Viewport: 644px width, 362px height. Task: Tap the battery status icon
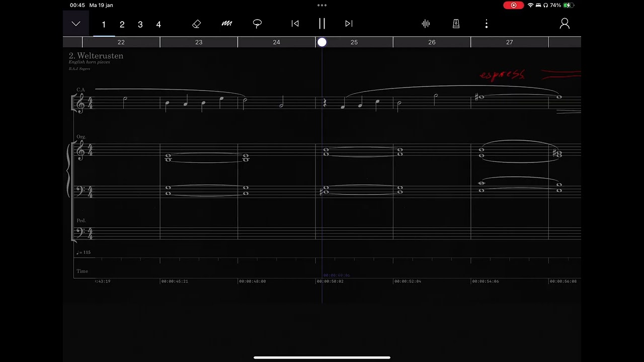tap(569, 5)
